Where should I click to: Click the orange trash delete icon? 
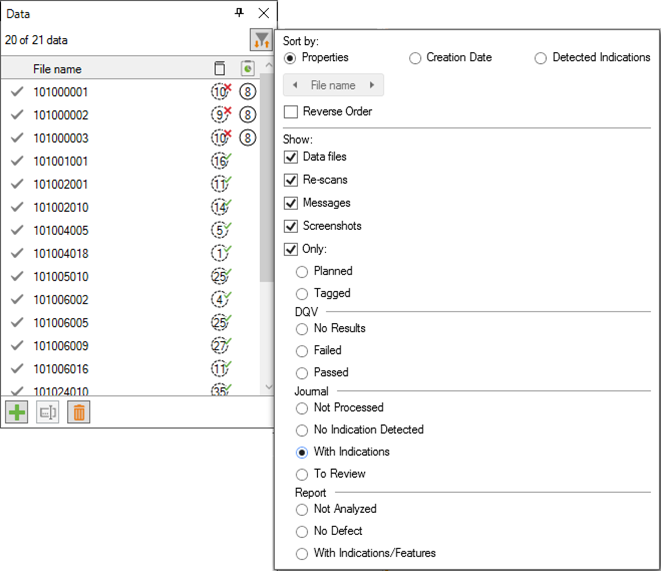point(78,412)
